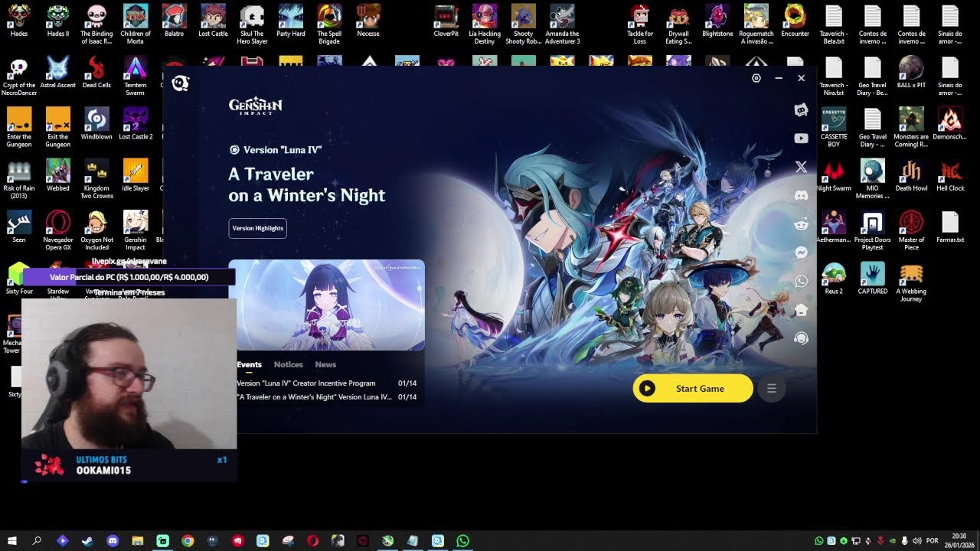
Task: Select the Encounter desktop shortcut
Action: tap(795, 21)
